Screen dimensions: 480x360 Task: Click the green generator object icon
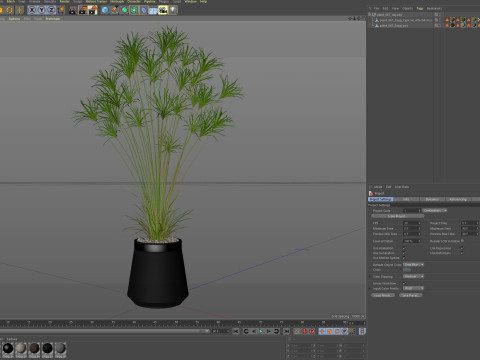pyautogui.click(x=124, y=10)
